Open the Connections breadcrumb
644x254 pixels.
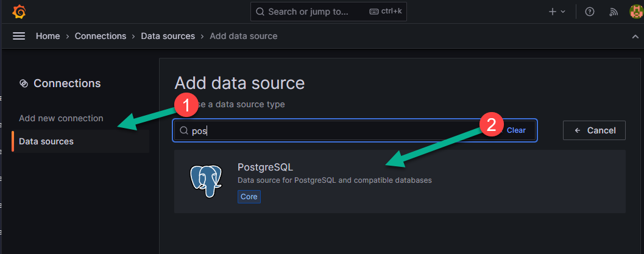click(101, 36)
